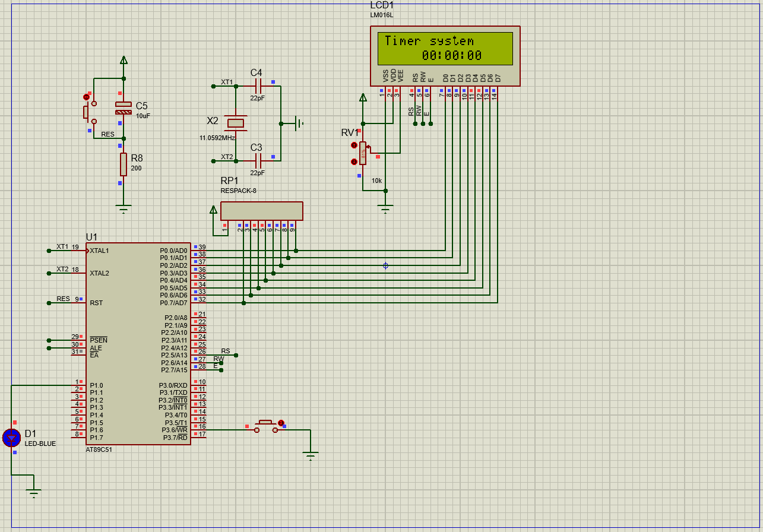Select the crystal X2 symbol
Screen dimensions: 763x532
click(x=236, y=123)
